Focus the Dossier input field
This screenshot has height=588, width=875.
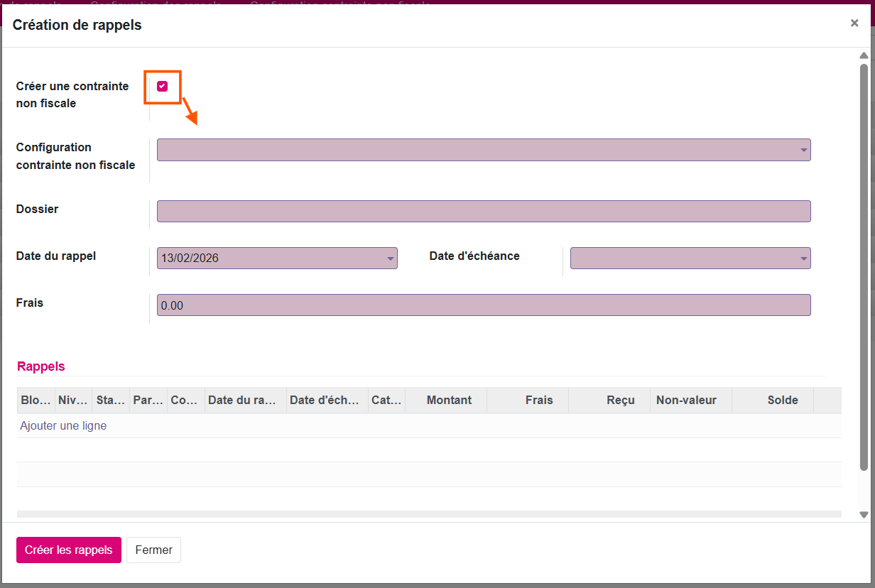point(483,212)
